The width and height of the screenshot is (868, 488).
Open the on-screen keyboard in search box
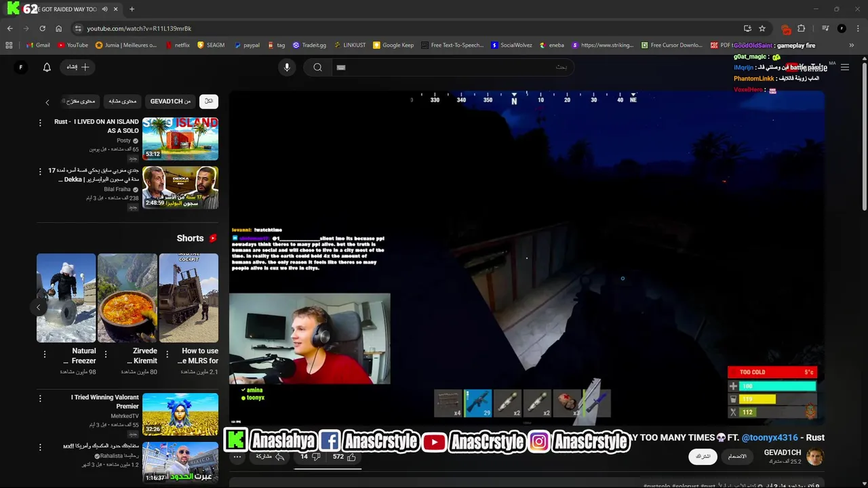(341, 67)
